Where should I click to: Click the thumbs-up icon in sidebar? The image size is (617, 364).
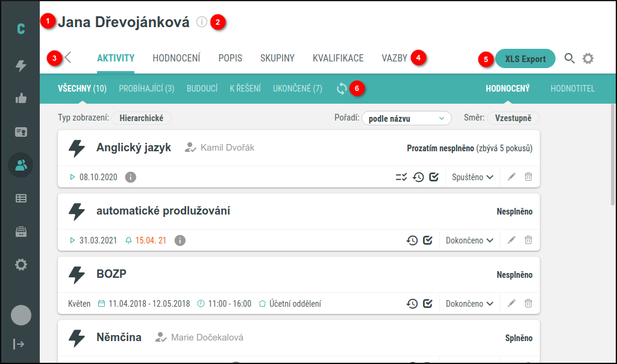tap(21, 99)
